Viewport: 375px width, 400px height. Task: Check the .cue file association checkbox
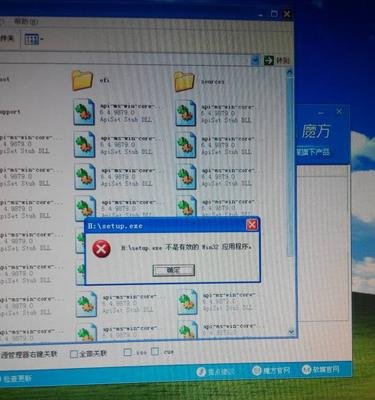click(155, 351)
